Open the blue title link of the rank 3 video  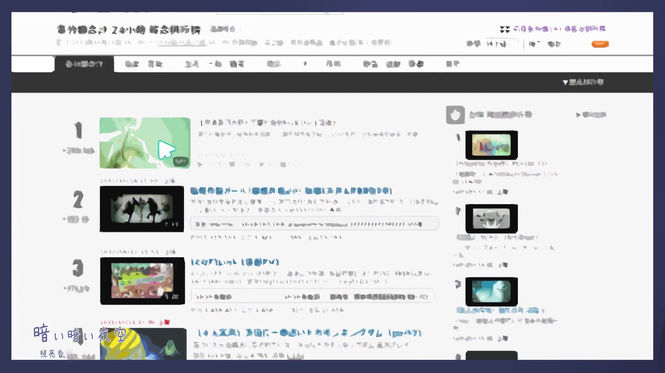click(235, 262)
